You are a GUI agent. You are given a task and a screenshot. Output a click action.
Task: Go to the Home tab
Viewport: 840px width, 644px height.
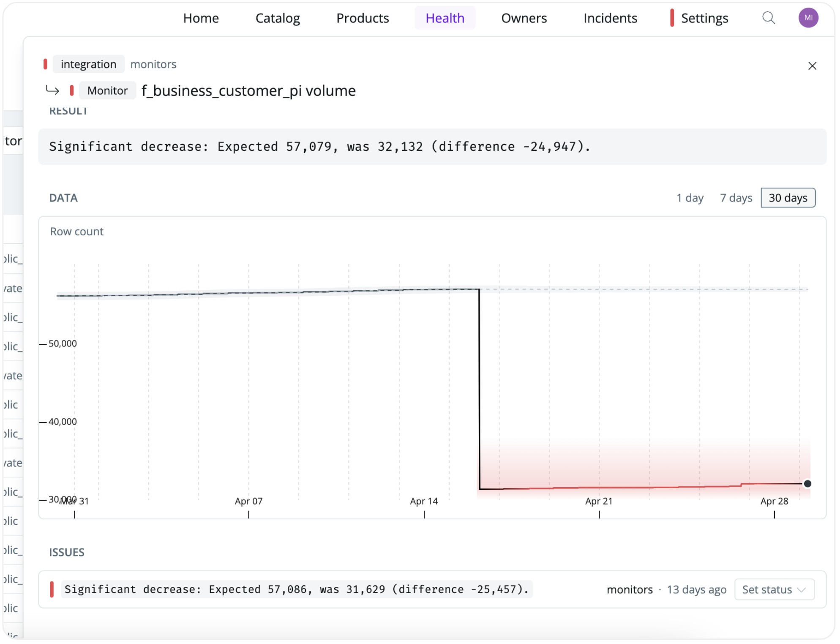point(201,18)
